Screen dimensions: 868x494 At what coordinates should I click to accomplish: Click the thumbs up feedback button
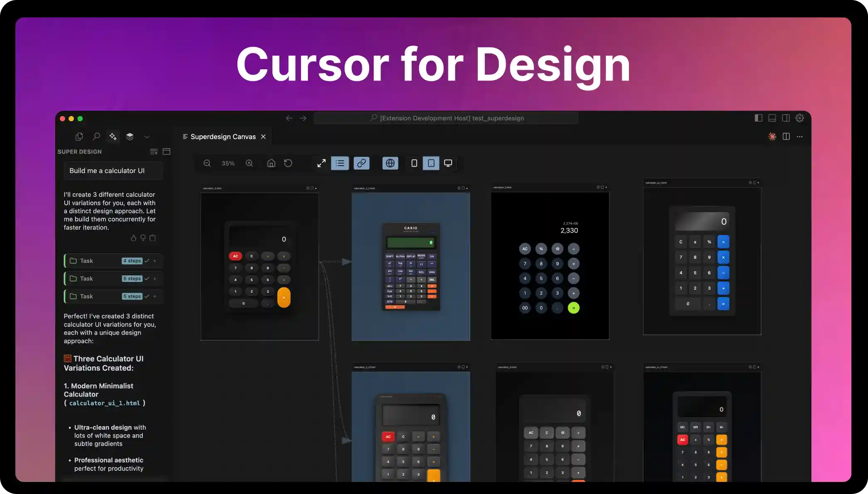133,238
